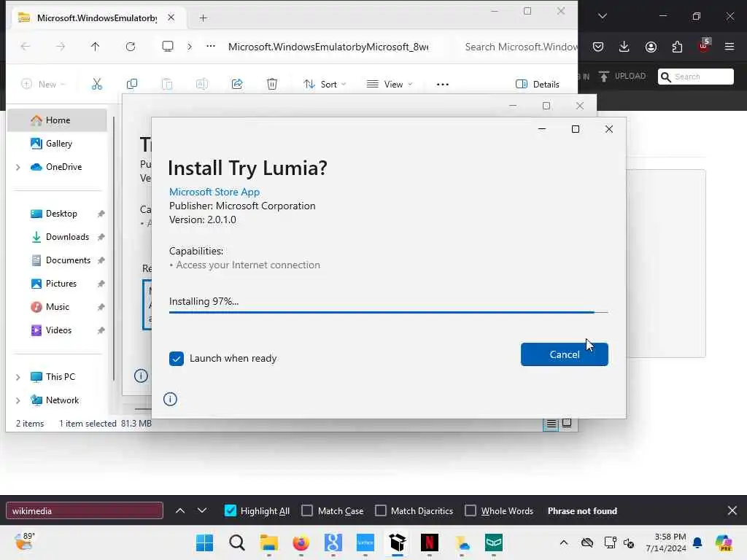Open Firefox Pocket save icon
This screenshot has height=560, width=747.
click(598, 46)
